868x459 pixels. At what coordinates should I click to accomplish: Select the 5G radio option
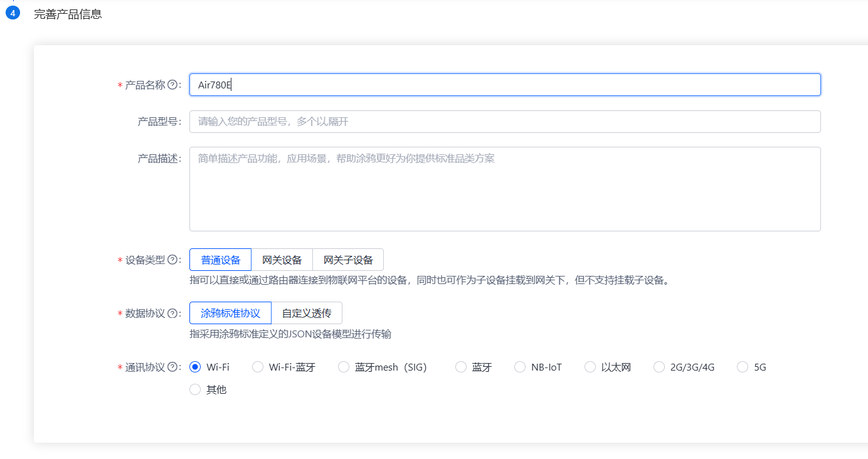click(x=743, y=367)
